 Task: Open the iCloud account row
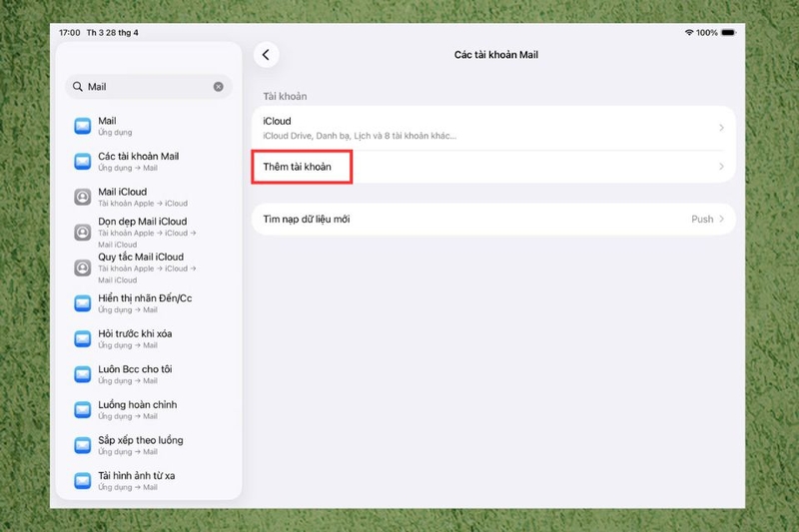[493, 128]
